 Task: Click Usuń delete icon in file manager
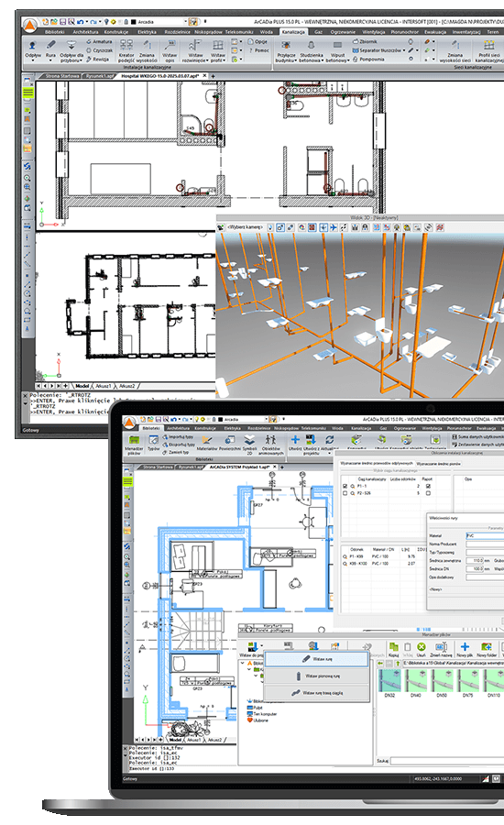point(421,649)
